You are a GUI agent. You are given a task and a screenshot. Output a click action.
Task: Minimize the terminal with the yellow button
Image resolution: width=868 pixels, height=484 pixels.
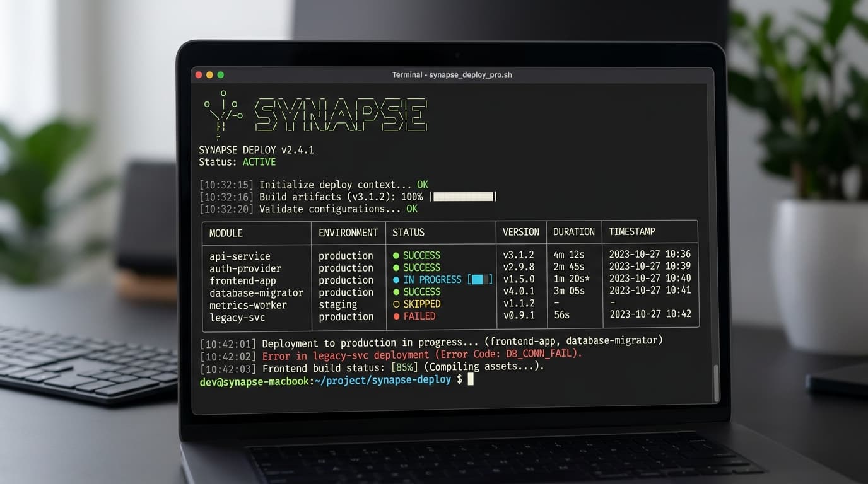point(209,75)
